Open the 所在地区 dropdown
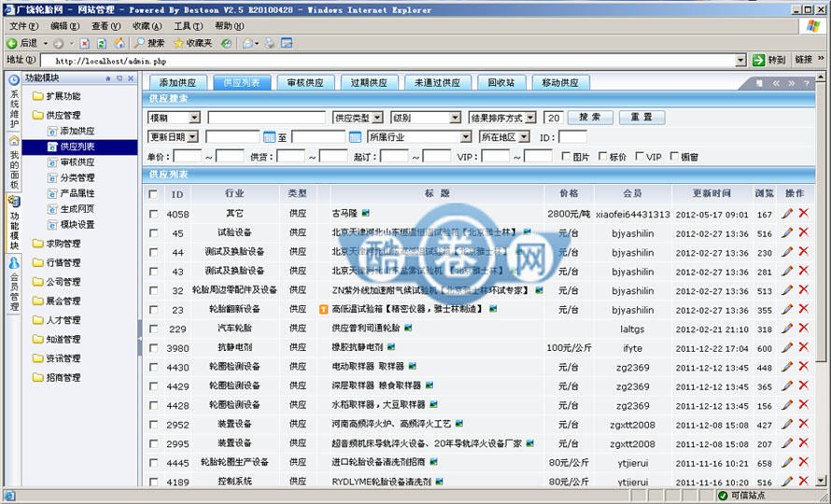This screenshot has height=504, width=831. point(504,137)
